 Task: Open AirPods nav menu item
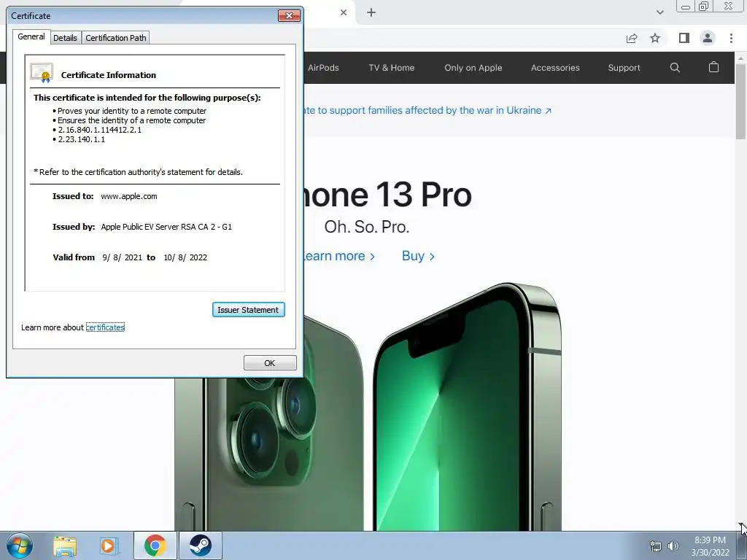point(323,68)
